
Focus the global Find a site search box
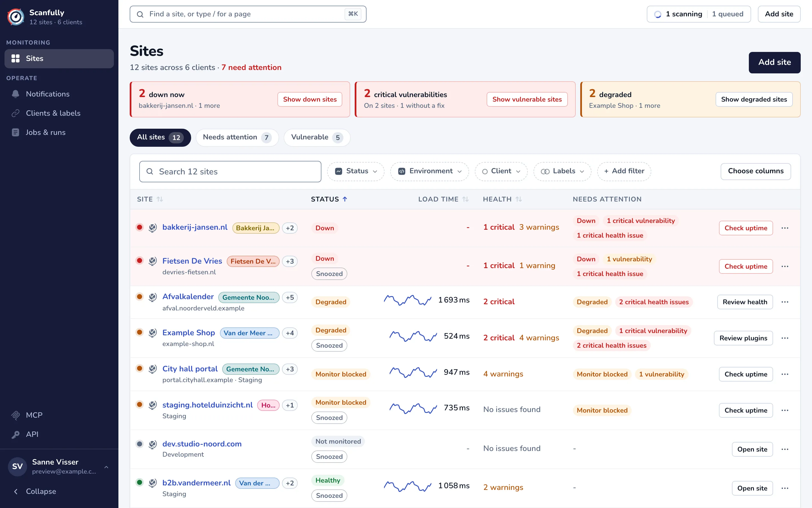click(248, 14)
